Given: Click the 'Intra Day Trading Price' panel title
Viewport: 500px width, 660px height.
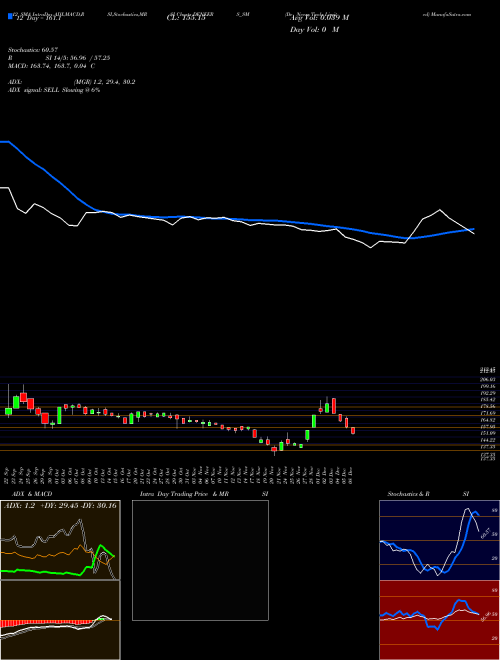Looking at the screenshot, I should (175, 494).
